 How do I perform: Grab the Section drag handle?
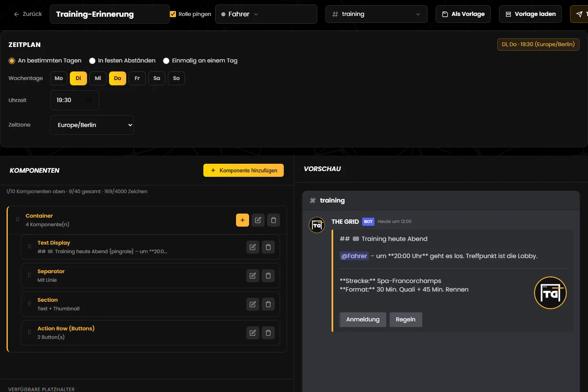click(29, 304)
